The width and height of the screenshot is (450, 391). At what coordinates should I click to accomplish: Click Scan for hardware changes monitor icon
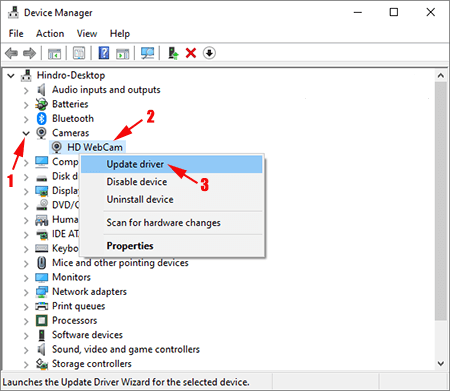pos(147,53)
